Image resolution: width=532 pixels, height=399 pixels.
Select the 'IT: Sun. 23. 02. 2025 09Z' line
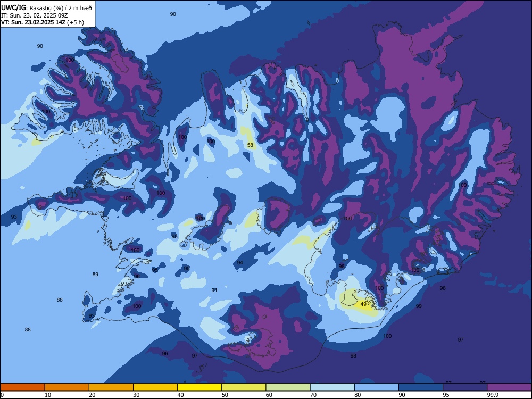click(34, 15)
